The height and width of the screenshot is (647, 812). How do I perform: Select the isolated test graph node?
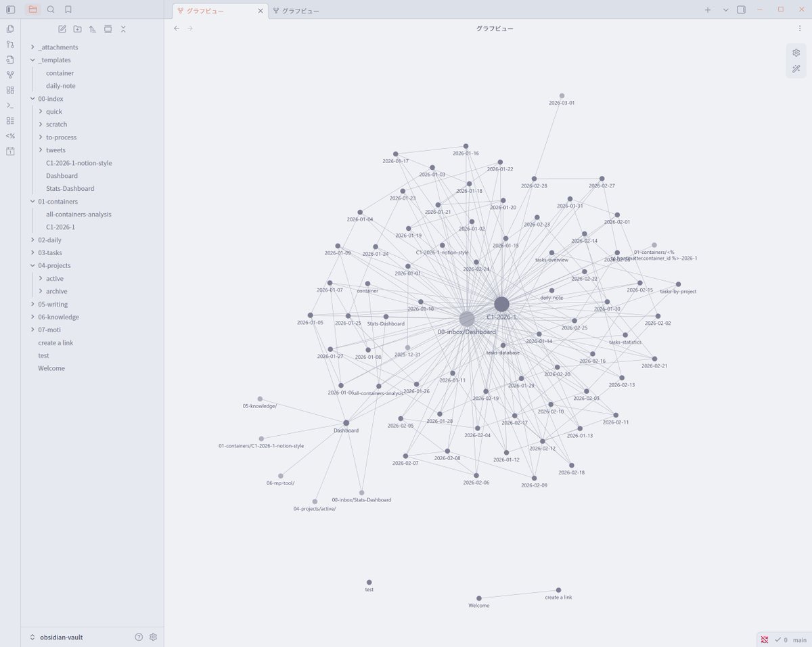369,582
